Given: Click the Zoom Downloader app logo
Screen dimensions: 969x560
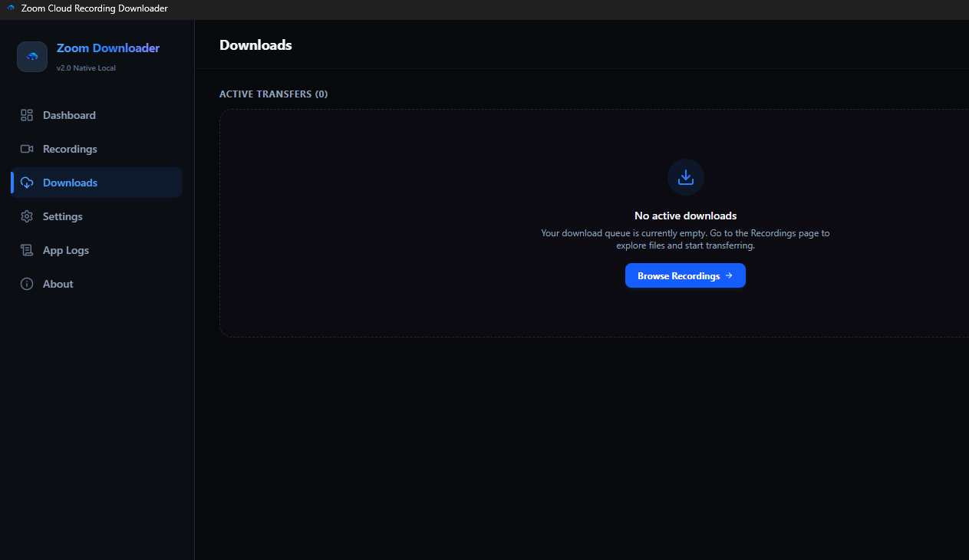Looking at the screenshot, I should (32, 57).
